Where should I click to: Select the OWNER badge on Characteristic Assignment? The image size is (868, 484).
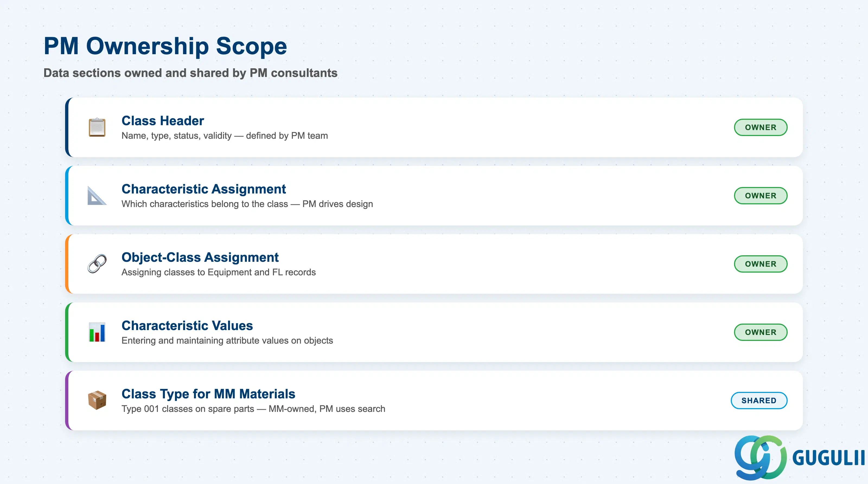coord(761,196)
